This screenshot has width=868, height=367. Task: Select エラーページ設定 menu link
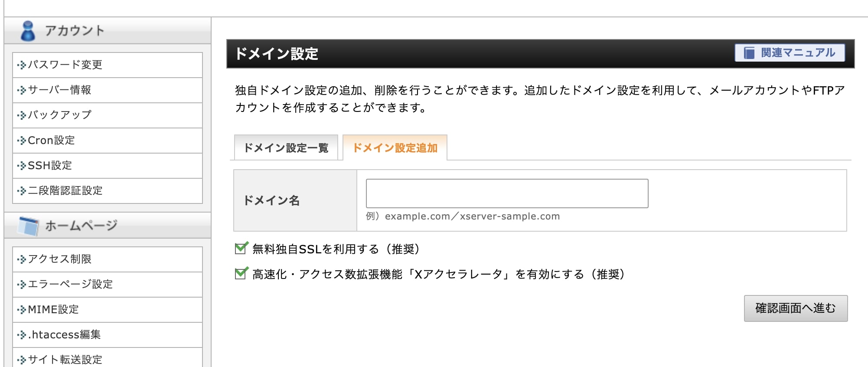70,285
